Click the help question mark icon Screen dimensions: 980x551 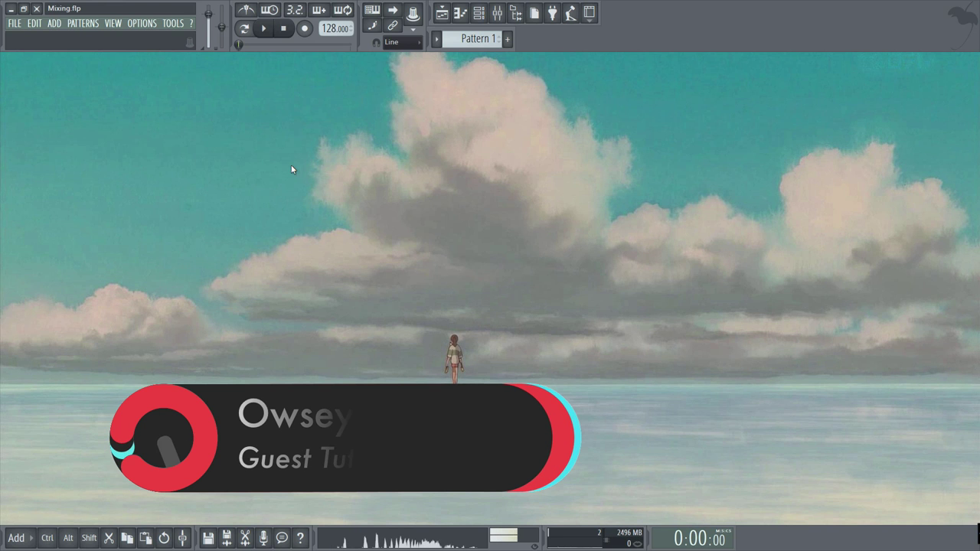300,538
